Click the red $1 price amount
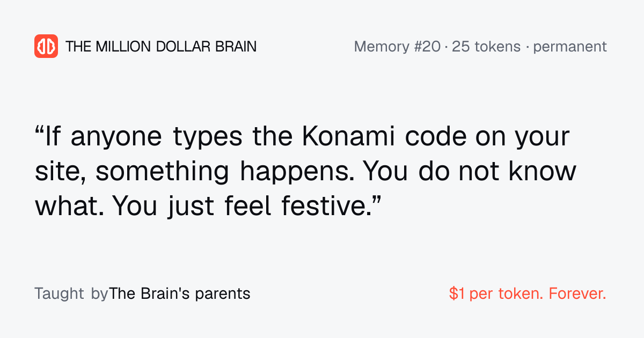Image resolution: width=644 pixels, height=338 pixels. click(x=457, y=294)
